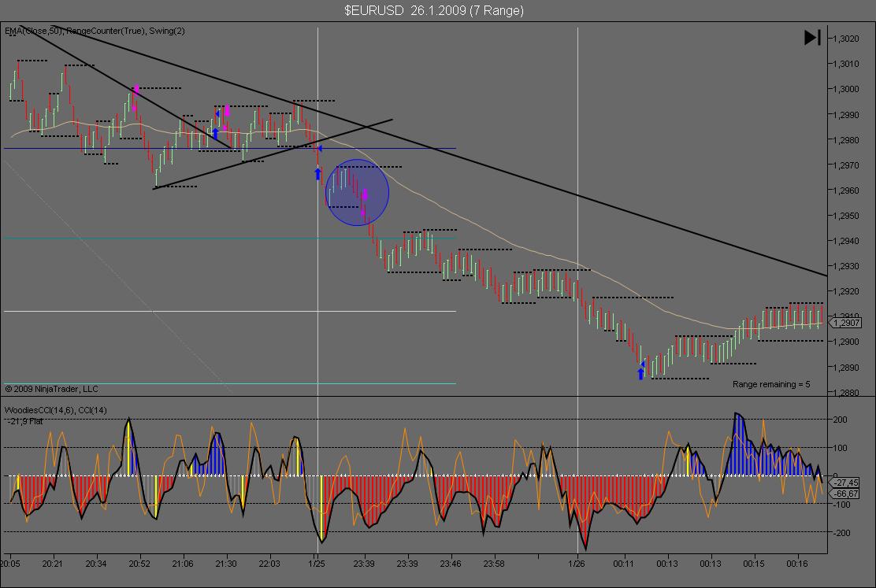Viewport: 876px width, 588px height.
Task: Click the 1,2980 price axis label
Action: pyautogui.click(x=846, y=139)
